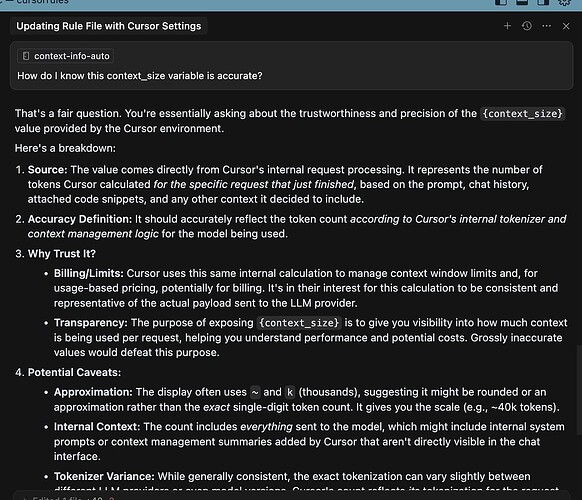The width and height of the screenshot is (582, 500).
Task: Click the tilde inline code badge
Action: click(255, 392)
